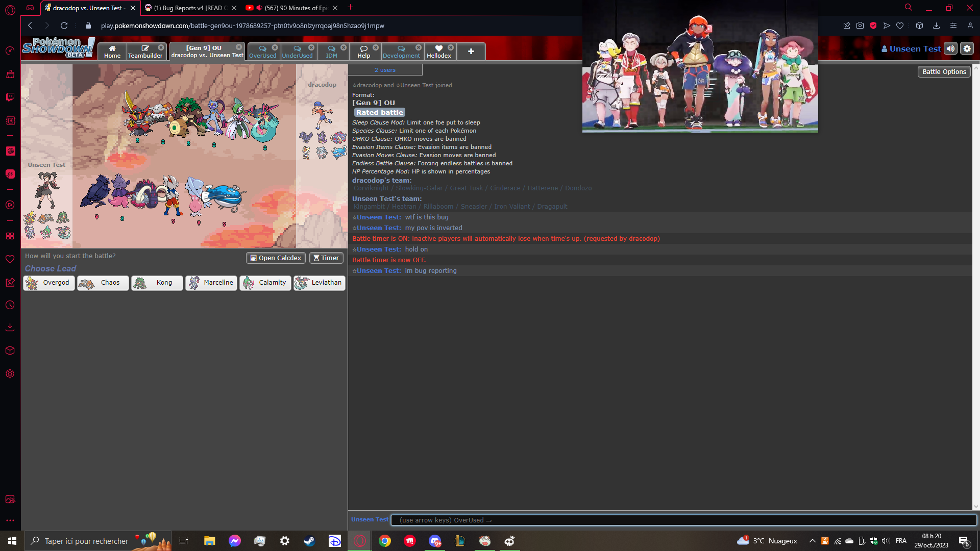980x551 pixels.
Task: Click the Open Calcdex button
Action: pyautogui.click(x=276, y=258)
